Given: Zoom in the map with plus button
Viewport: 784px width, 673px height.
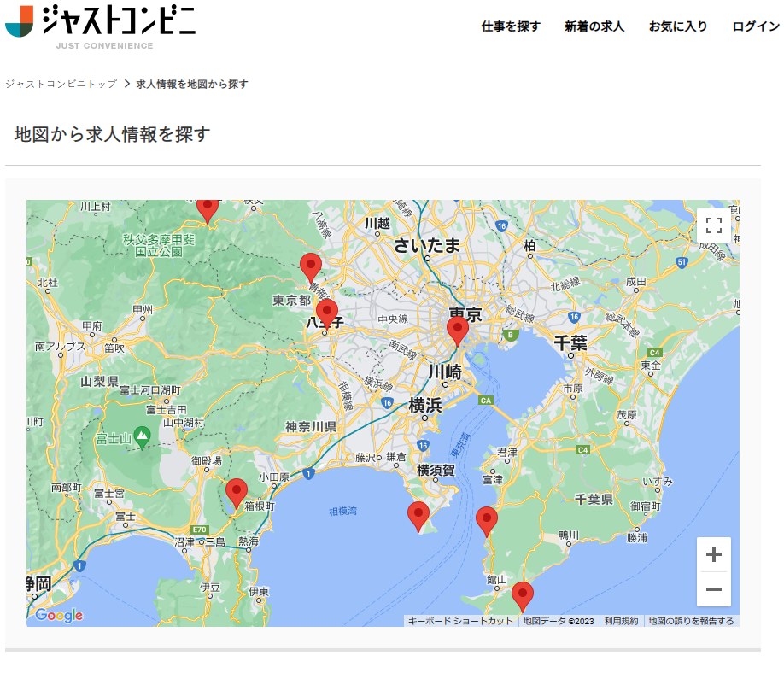Looking at the screenshot, I should [713, 554].
